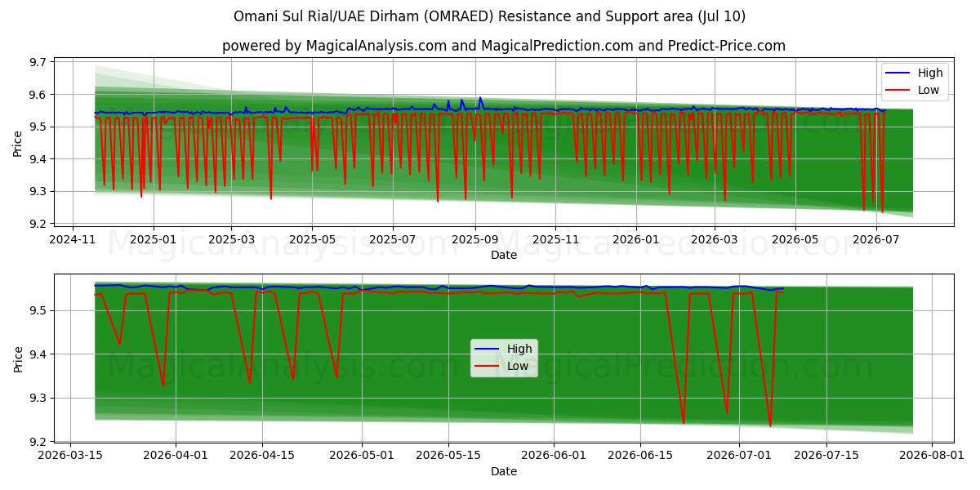The height and width of the screenshot is (490, 980).
Task: Click the 9.3 tick on lower y-axis
Action: point(39,399)
